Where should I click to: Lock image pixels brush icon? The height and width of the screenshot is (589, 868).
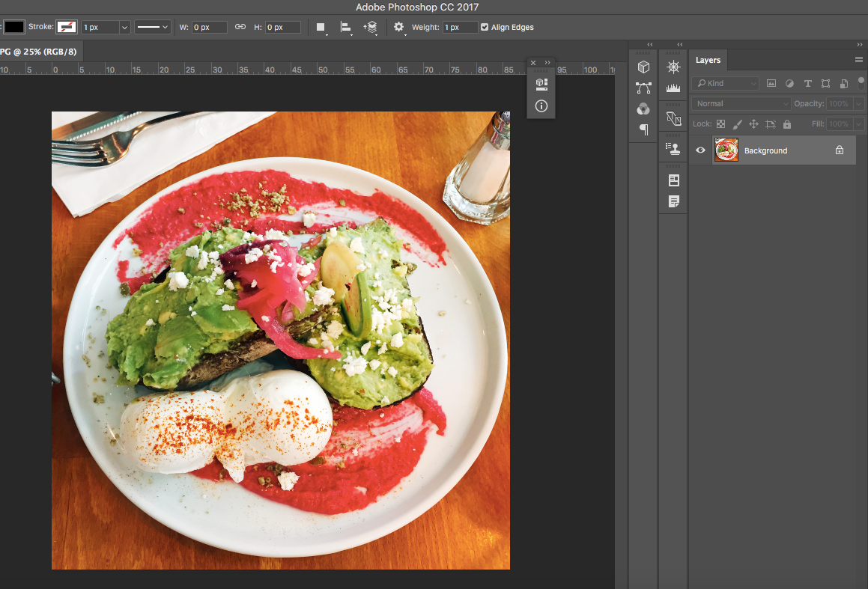click(737, 124)
